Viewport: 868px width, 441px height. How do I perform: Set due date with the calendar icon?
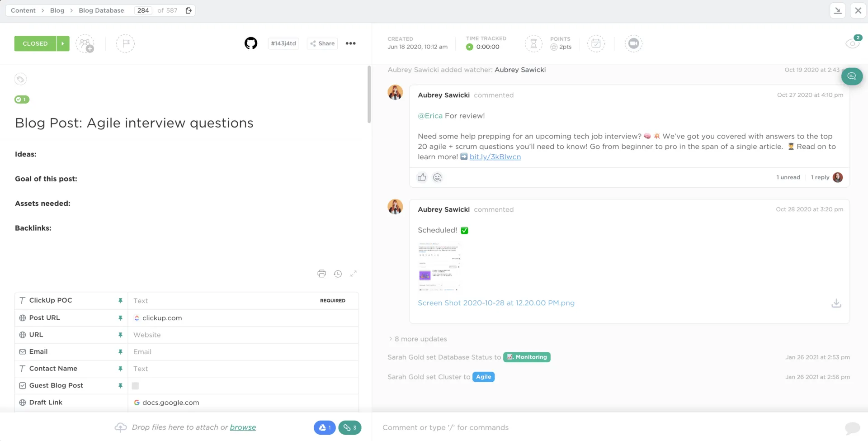596,43
